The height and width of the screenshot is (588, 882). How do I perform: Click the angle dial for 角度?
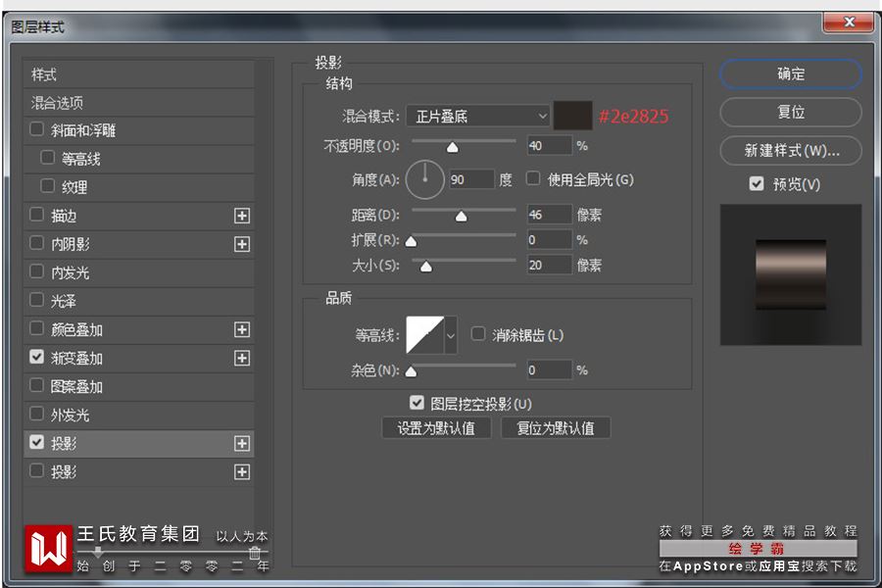coord(424,179)
